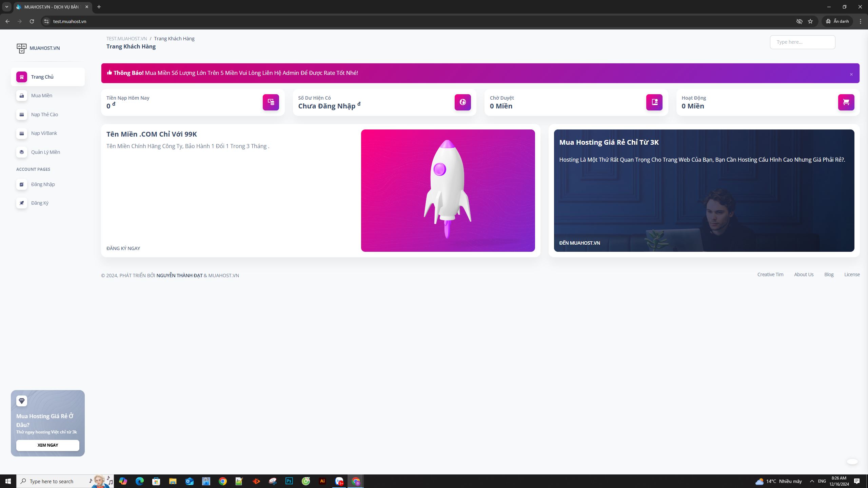The height and width of the screenshot is (488, 868).
Task: Click the Chờ Duyệt pending icon
Action: [x=654, y=102]
